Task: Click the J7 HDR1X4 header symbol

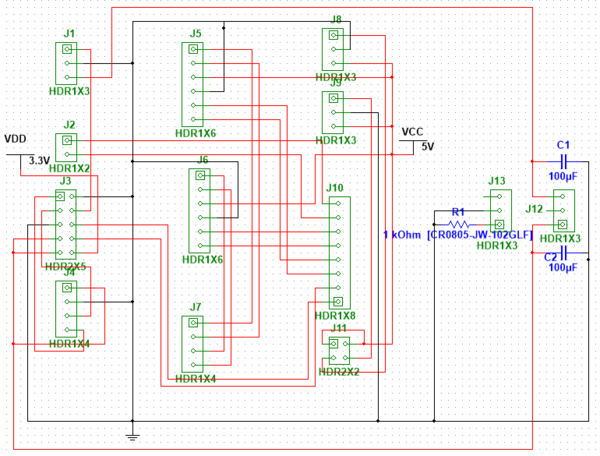Action: tap(192, 345)
